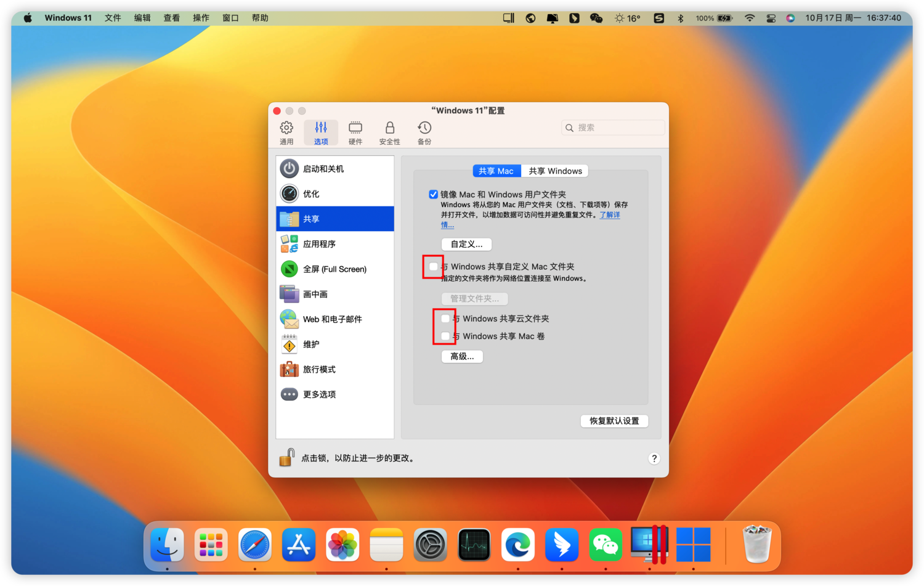Open 旅行模式 settings
This screenshot has height=586, width=924.
point(335,369)
